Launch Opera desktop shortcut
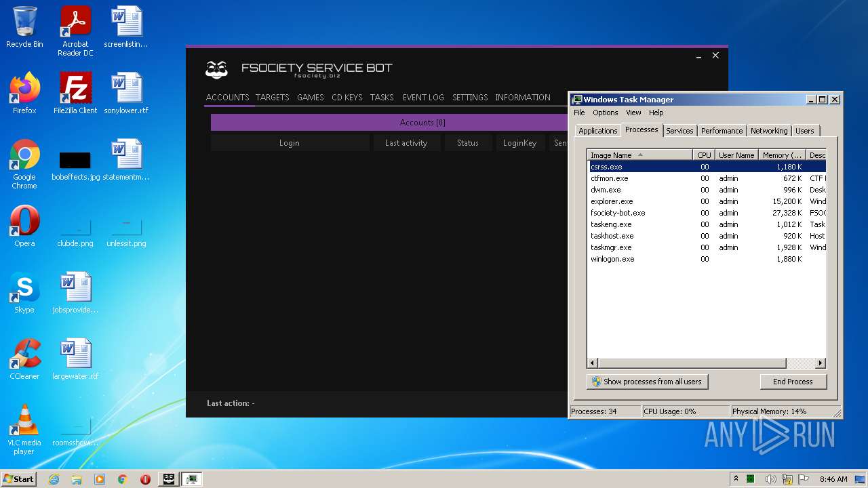The image size is (868, 488). pyautogui.click(x=24, y=226)
